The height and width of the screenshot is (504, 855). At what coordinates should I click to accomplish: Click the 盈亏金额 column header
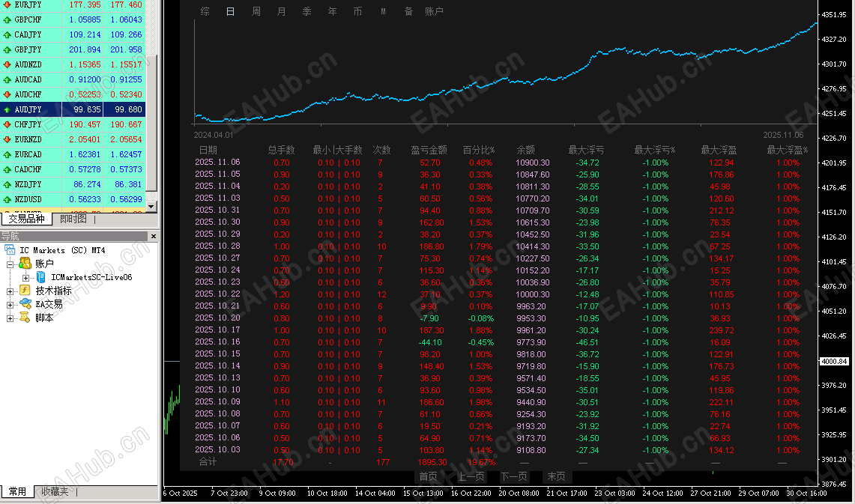click(429, 150)
